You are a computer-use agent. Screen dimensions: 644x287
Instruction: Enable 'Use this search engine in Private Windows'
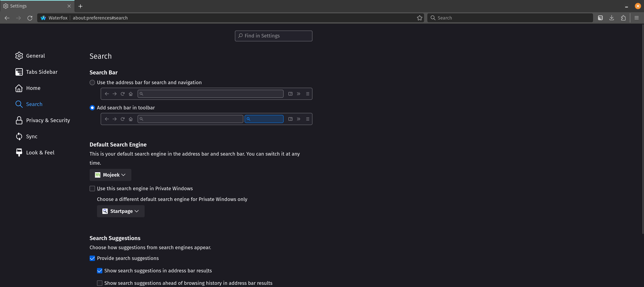pos(92,189)
